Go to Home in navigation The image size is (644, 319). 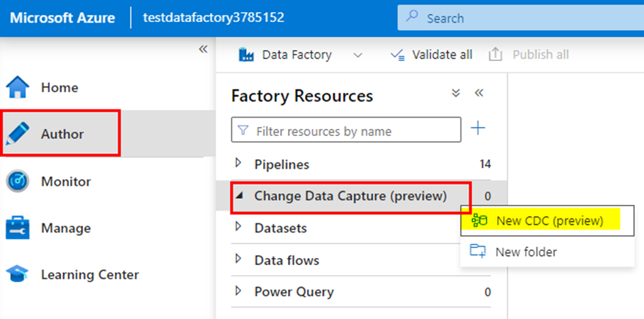108,87
